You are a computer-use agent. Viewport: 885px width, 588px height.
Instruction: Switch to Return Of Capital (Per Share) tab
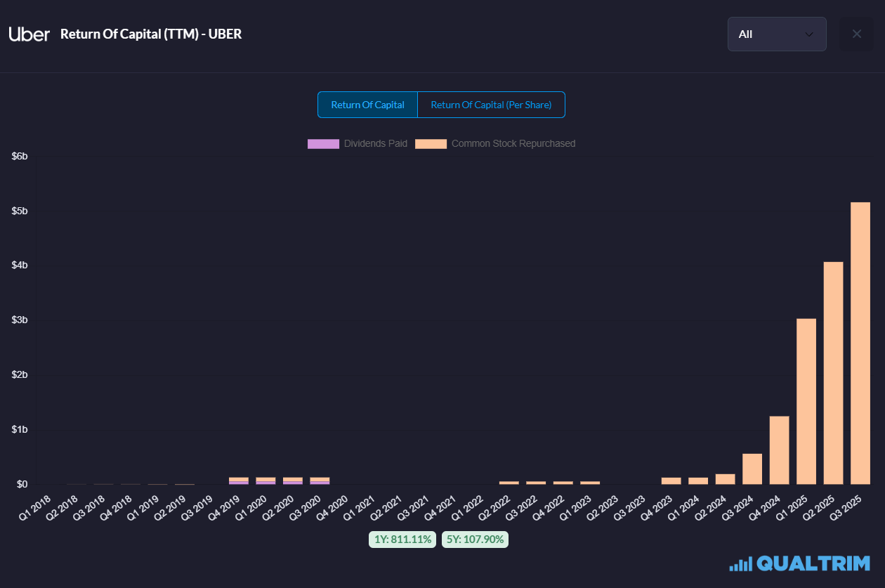point(491,105)
